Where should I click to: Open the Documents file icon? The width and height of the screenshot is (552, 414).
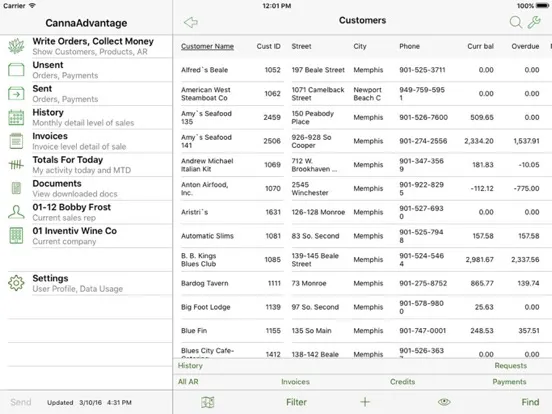(16, 188)
